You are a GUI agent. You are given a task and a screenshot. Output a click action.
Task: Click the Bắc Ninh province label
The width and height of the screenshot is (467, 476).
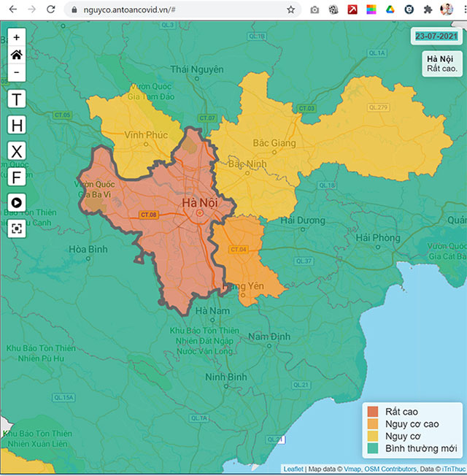pyautogui.click(x=247, y=164)
